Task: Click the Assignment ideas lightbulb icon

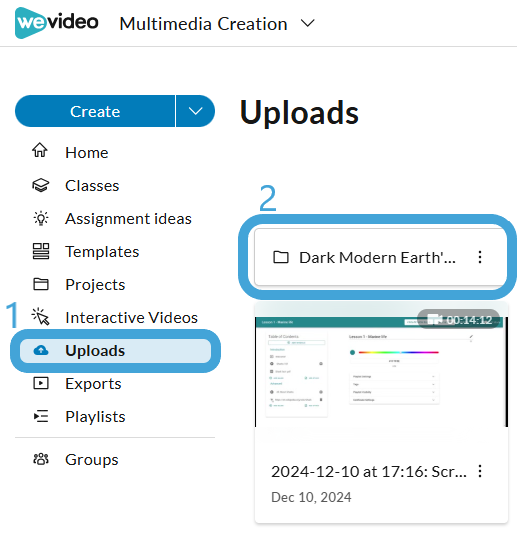Action: (41, 218)
